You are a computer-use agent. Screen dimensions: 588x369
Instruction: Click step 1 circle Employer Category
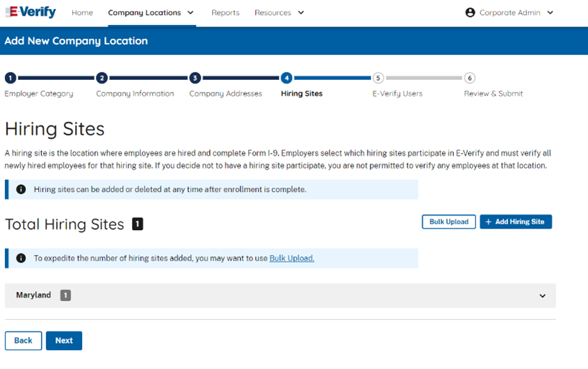[x=10, y=78]
